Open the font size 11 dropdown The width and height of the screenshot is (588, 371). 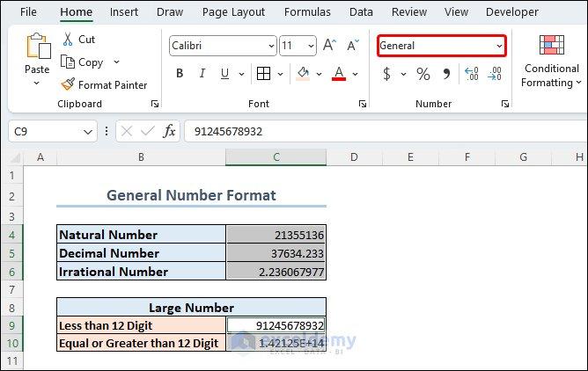tap(311, 46)
